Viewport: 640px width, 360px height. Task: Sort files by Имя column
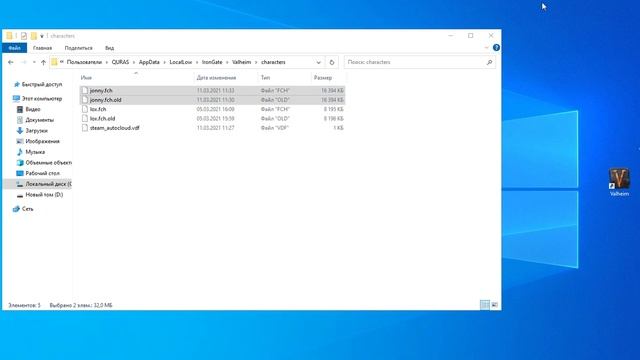[x=86, y=78]
